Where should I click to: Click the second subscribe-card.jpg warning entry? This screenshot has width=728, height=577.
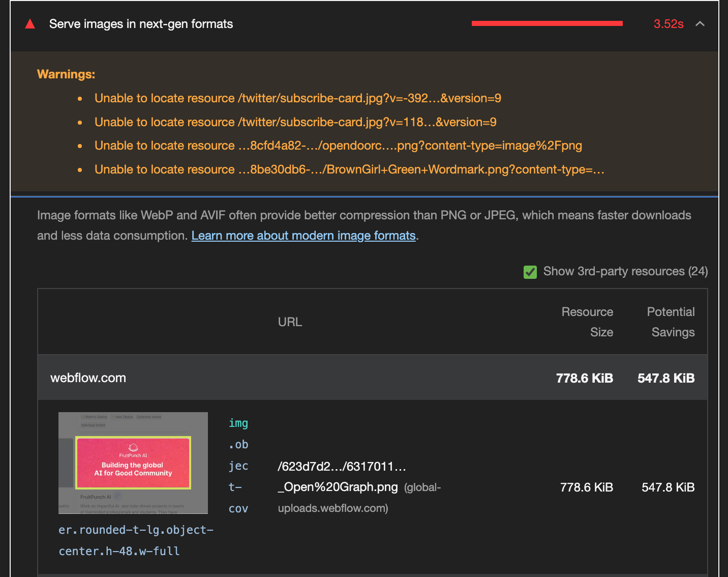tap(295, 122)
